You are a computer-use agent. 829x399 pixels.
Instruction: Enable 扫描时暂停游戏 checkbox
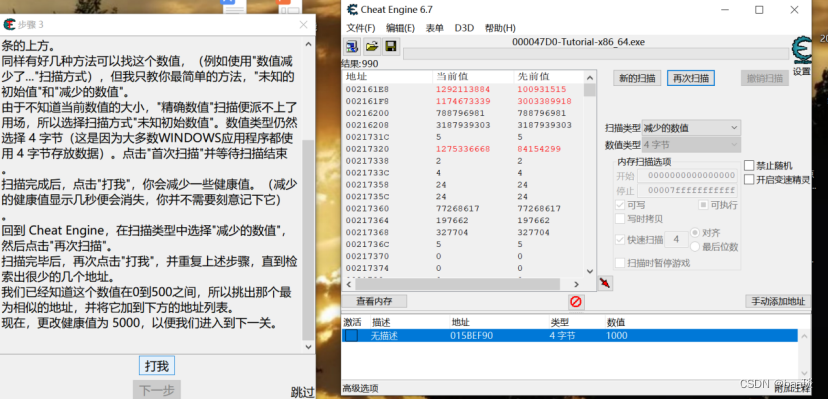click(x=620, y=263)
